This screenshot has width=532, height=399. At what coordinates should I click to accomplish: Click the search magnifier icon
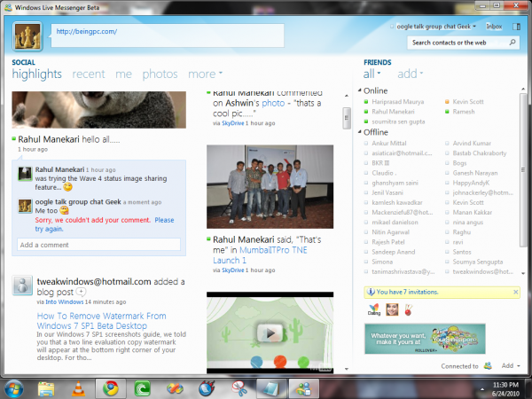click(512, 42)
